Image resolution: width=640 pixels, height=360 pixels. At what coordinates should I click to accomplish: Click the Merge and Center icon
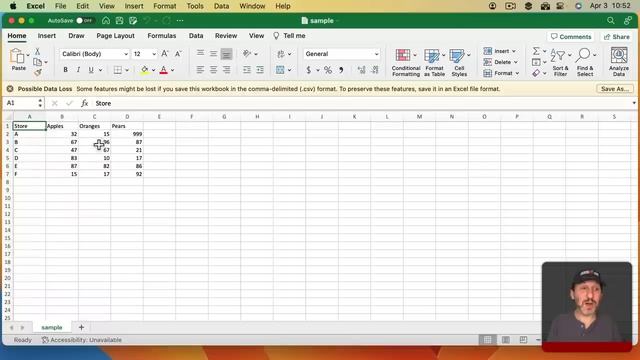pyautogui.click(x=280, y=70)
